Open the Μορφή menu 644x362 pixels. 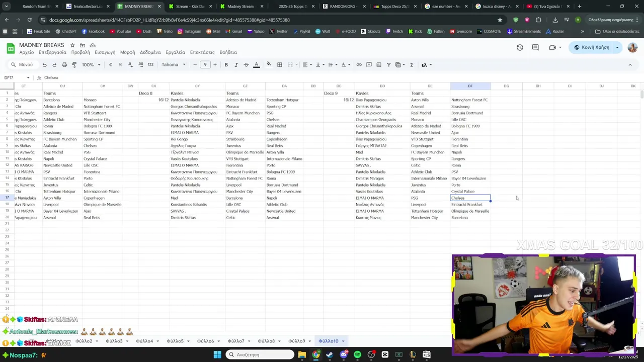click(x=127, y=52)
